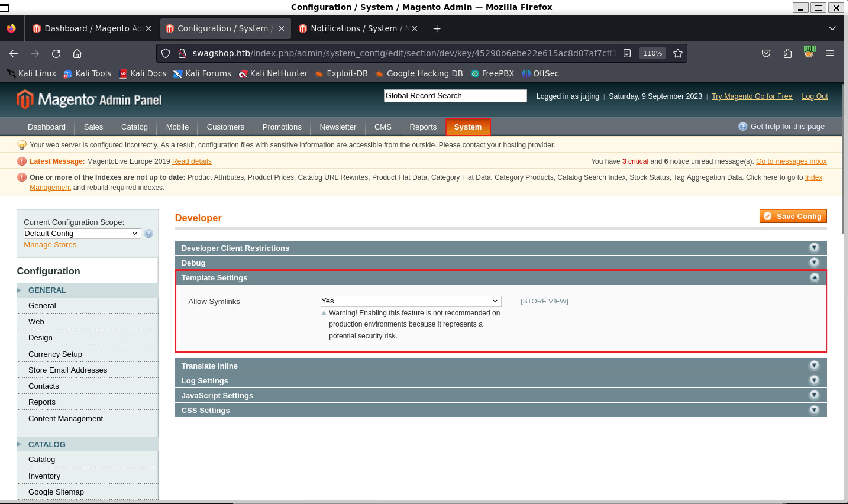
Task: Click the Save to Pocket icon
Action: tap(766, 53)
